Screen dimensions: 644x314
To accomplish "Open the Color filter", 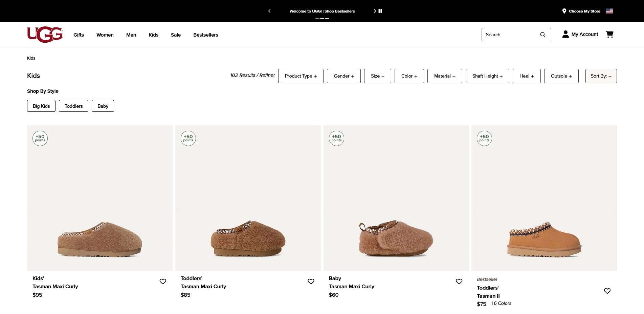I will (409, 76).
